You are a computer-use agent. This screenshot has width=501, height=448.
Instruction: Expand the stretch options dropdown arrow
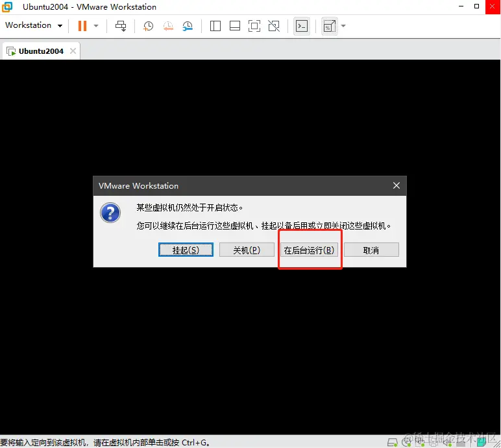pyautogui.click(x=343, y=26)
